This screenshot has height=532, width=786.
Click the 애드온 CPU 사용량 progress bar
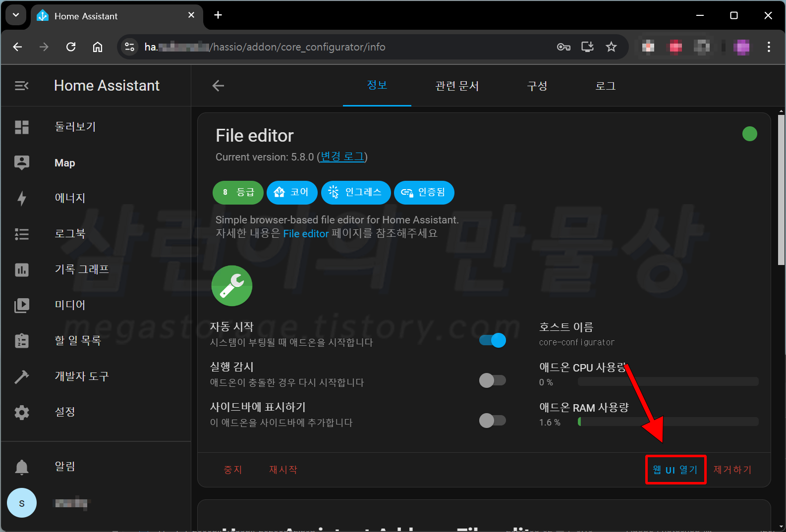pyautogui.click(x=668, y=381)
